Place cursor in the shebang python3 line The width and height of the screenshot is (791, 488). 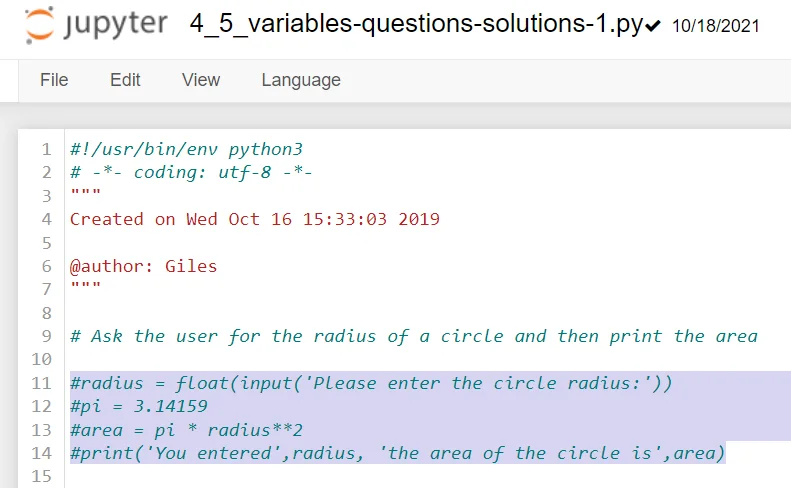[x=186, y=150]
